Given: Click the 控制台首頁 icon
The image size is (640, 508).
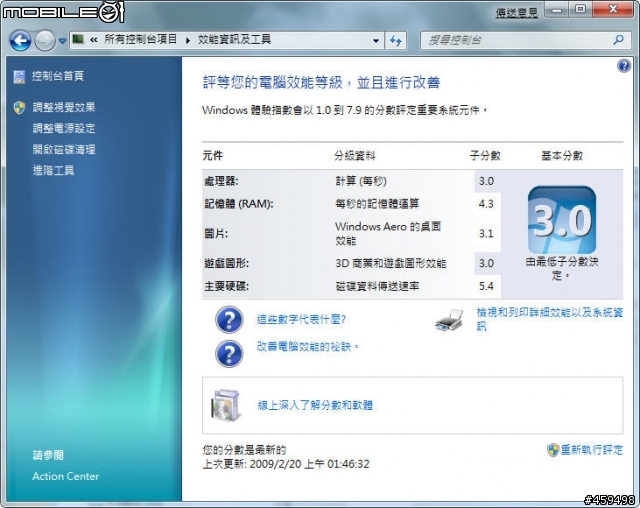Looking at the screenshot, I should [19, 76].
